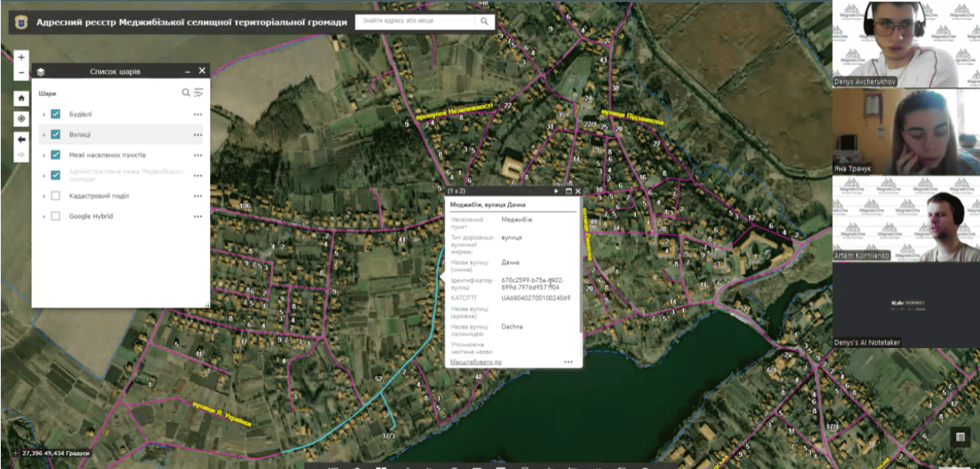Expand the Будівлі layer

(44, 114)
